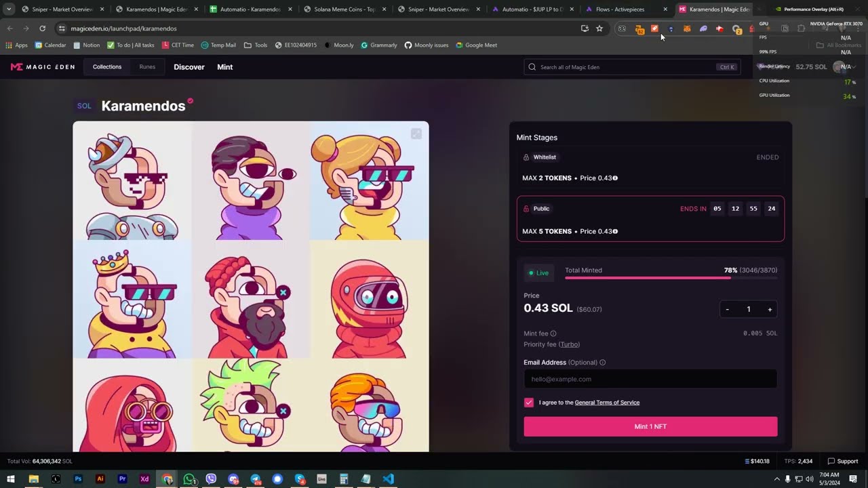
Task: Expand the wallet account dropdown
Action: 854,67
